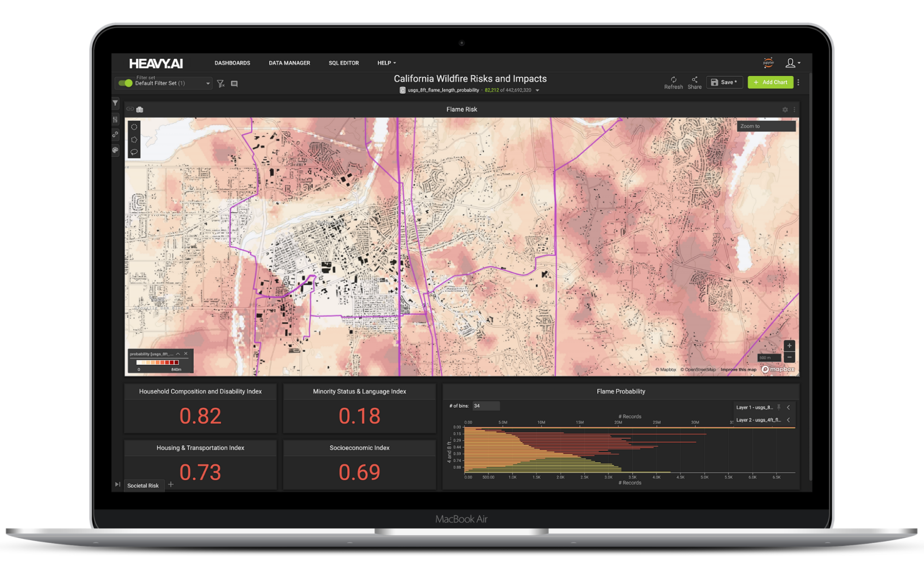Open Flame Risk chart settings gear

[785, 110]
